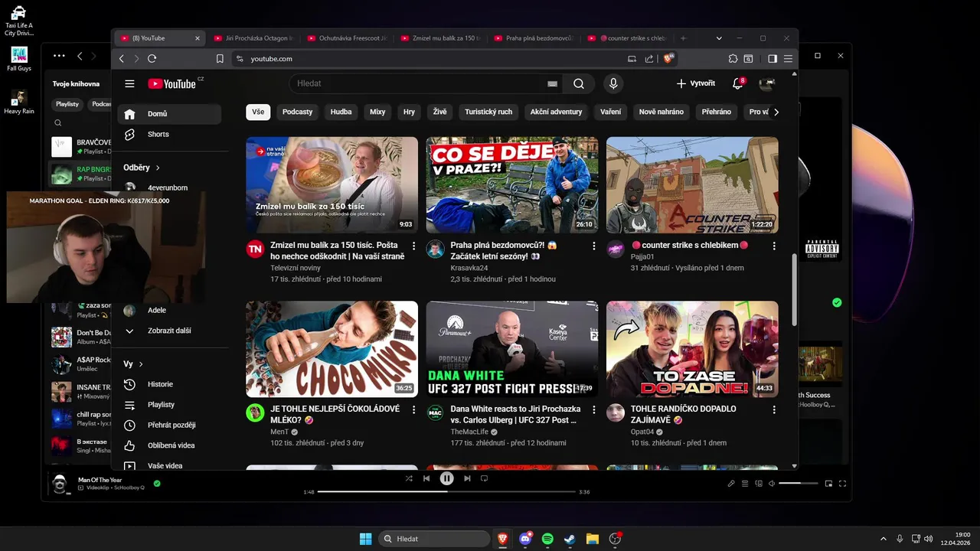Pause the Spotify track playback
980x551 pixels.
click(446, 478)
